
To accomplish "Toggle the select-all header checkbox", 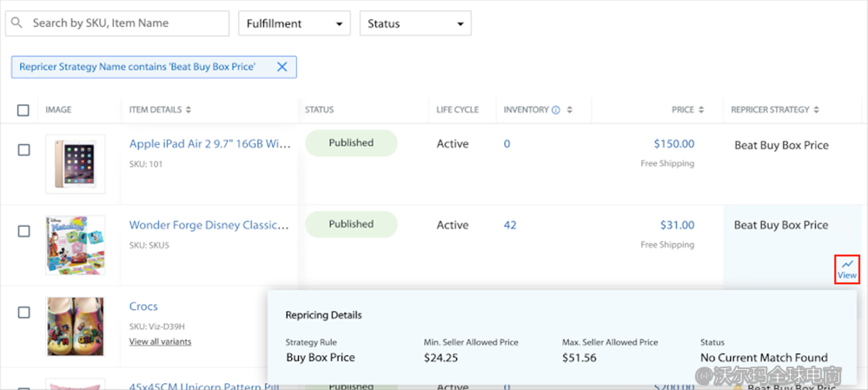I will 23,110.
